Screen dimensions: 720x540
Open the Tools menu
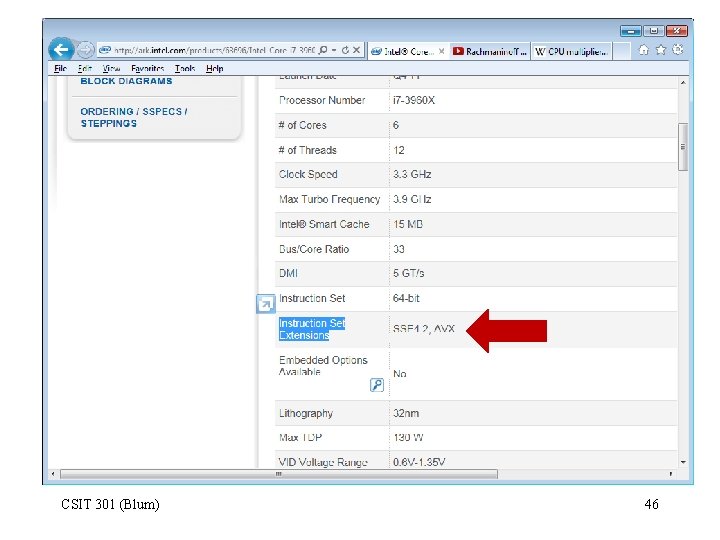click(185, 68)
